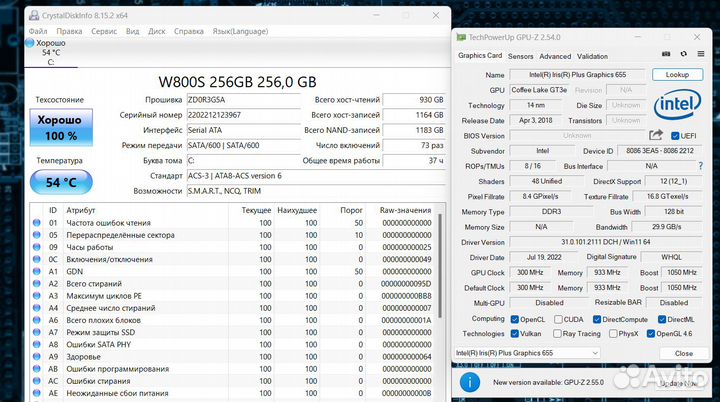Switch to Advanced tab in GPU-Z
This screenshot has height=402, width=720.
(x=555, y=56)
